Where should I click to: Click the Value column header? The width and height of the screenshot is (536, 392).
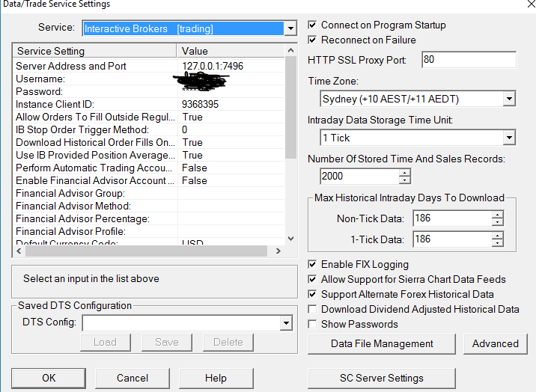pos(231,51)
